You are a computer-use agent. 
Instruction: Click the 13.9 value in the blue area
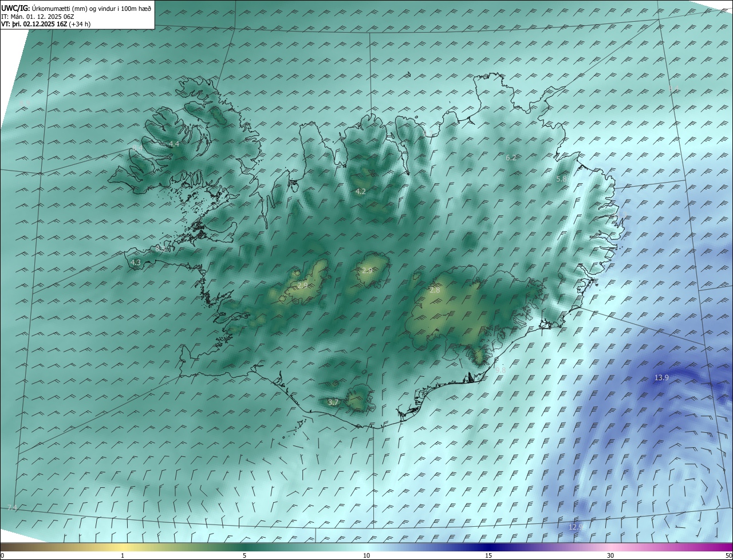661,377
